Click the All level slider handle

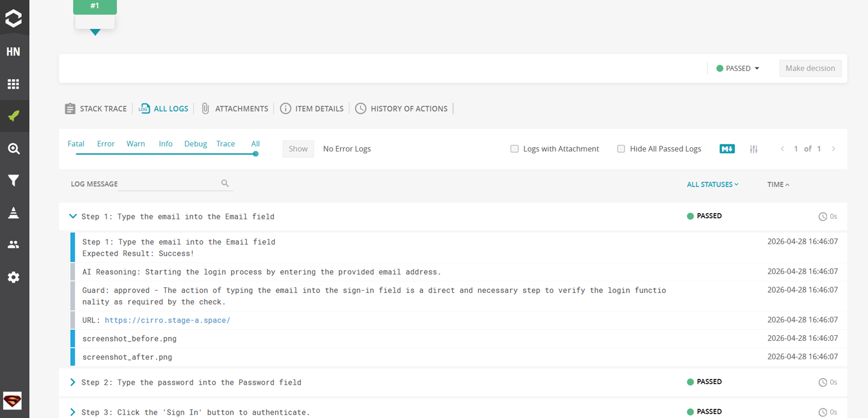pyautogui.click(x=256, y=154)
